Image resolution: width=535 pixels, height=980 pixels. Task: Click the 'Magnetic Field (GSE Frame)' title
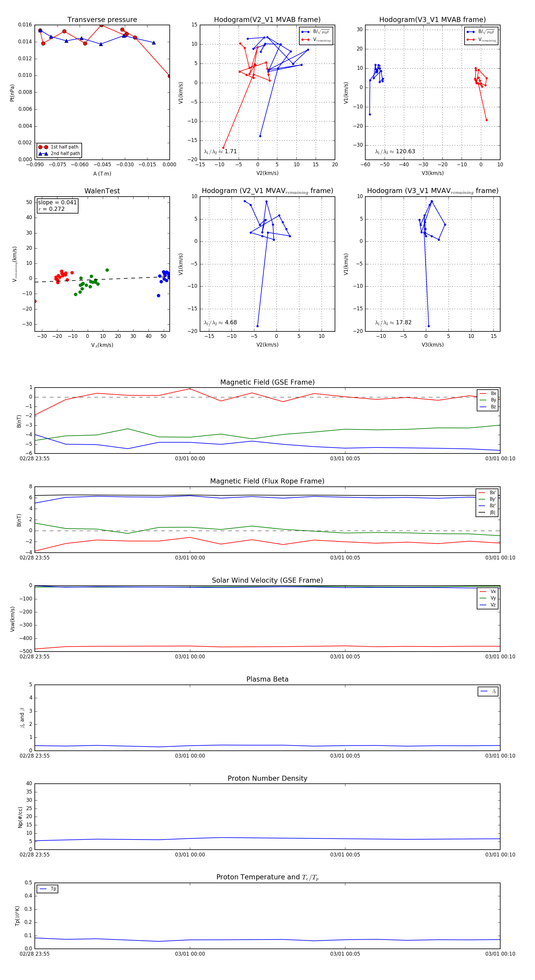pos(267,382)
